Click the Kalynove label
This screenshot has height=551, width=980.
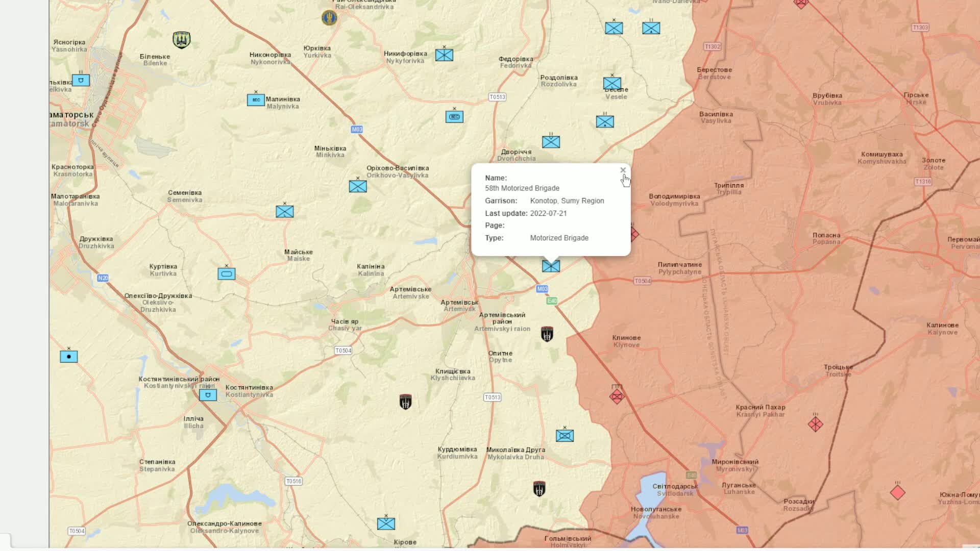click(942, 329)
